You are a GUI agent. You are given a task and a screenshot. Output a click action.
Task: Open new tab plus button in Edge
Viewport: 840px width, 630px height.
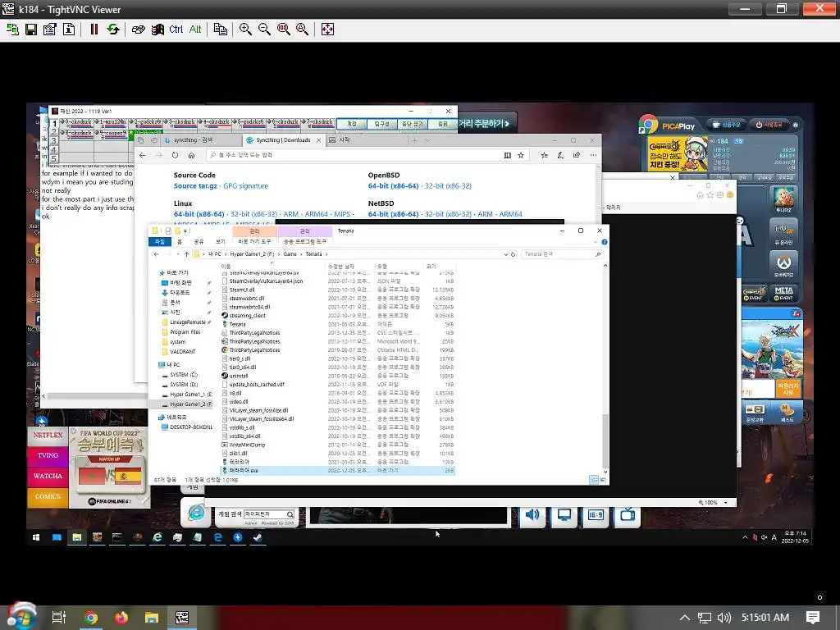pos(414,140)
